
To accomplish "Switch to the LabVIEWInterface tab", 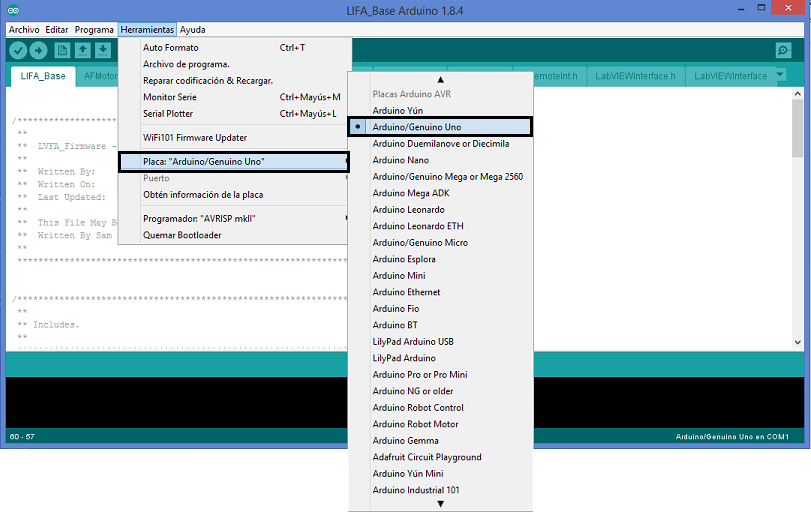I will (730, 76).
